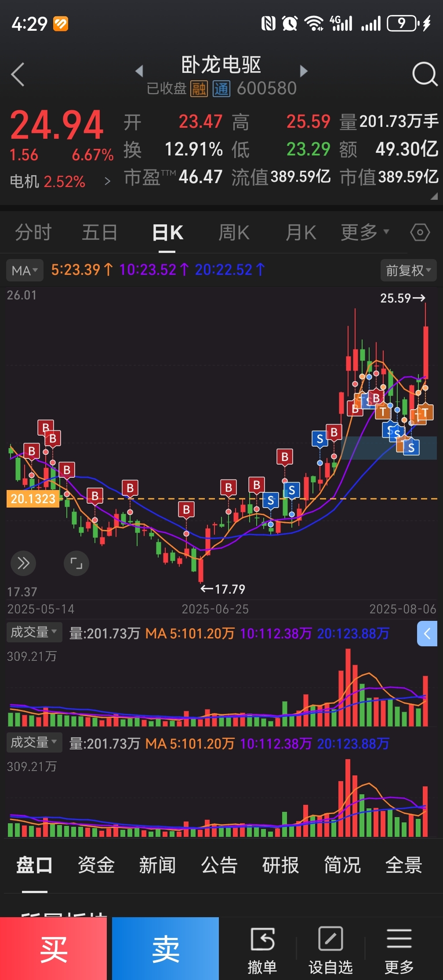Tap the alarm clock status icon
The height and width of the screenshot is (980, 443).
click(290, 23)
